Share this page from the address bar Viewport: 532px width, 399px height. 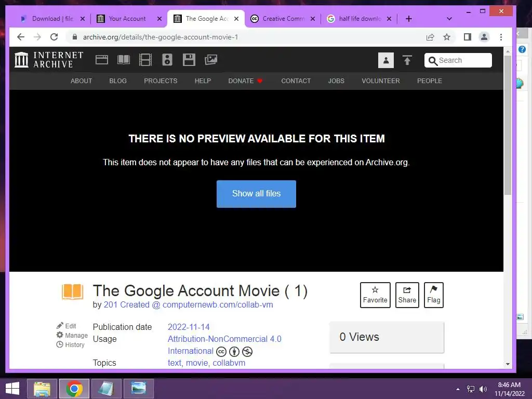430,37
